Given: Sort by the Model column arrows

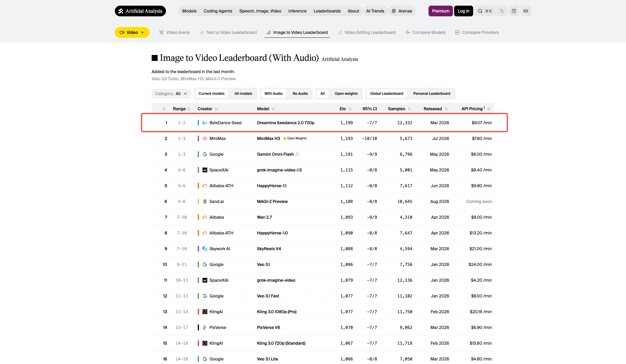Looking at the screenshot, I should click(x=273, y=109).
